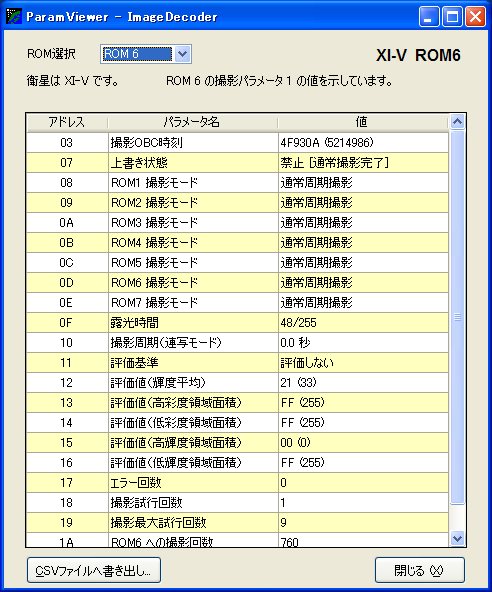The width and height of the screenshot is (492, 592).
Task: Select the 上書き状態 row
Action: 238,163
